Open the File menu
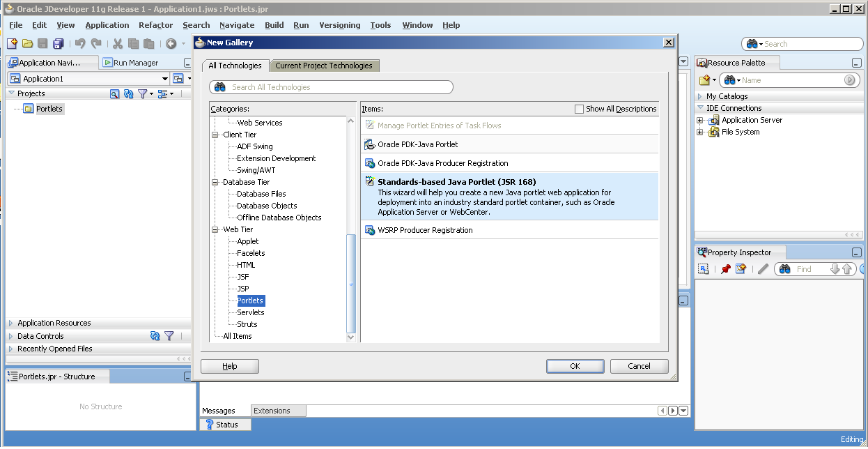Image resolution: width=868 pixels, height=449 pixels. [x=16, y=25]
